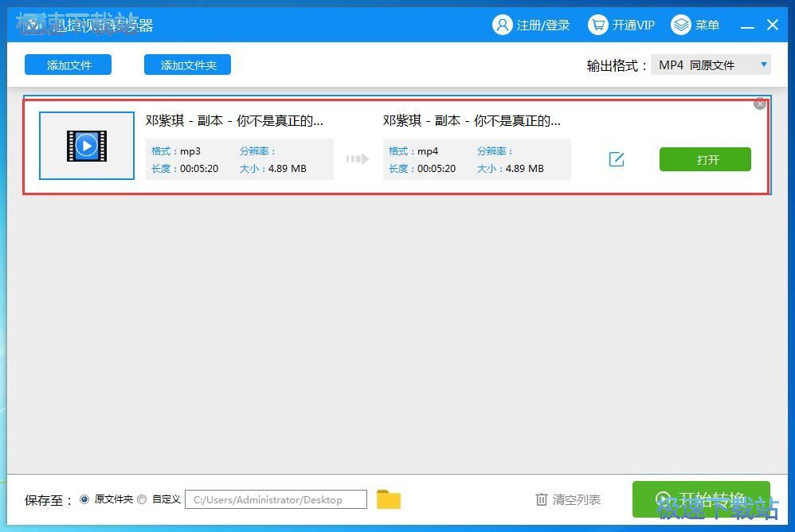Click the circular convert icon on 开始转换 button
The width and height of the screenshot is (795, 532).
(664, 499)
